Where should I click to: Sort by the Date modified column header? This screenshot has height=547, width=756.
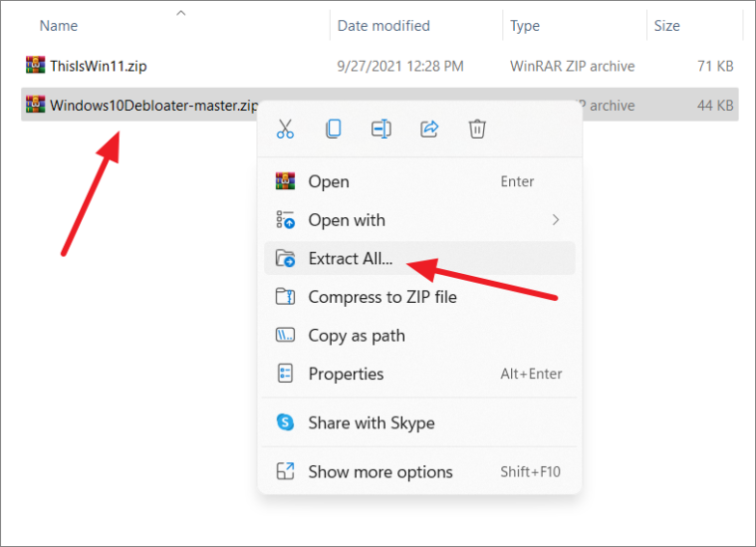(383, 26)
